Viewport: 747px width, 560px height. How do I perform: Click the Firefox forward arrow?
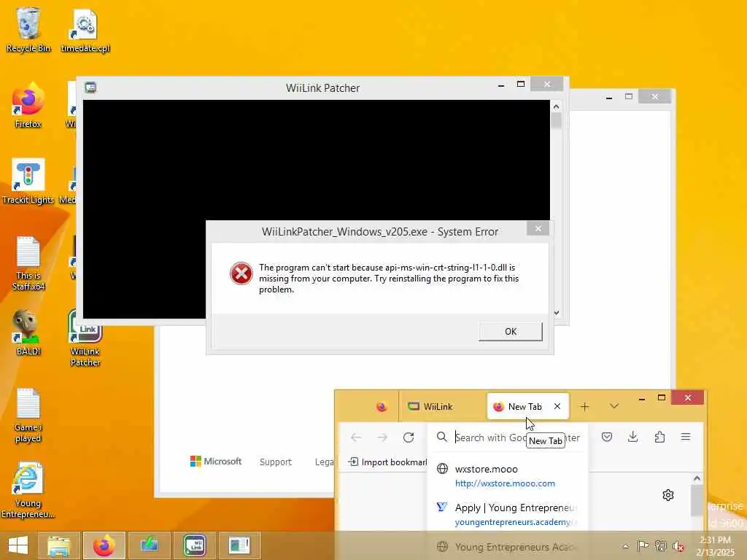click(x=382, y=437)
